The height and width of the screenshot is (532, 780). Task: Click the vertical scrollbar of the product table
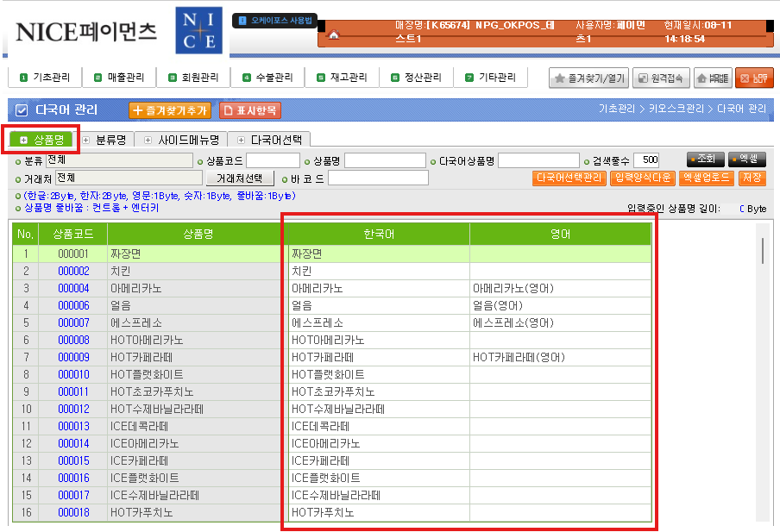(762, 250)
